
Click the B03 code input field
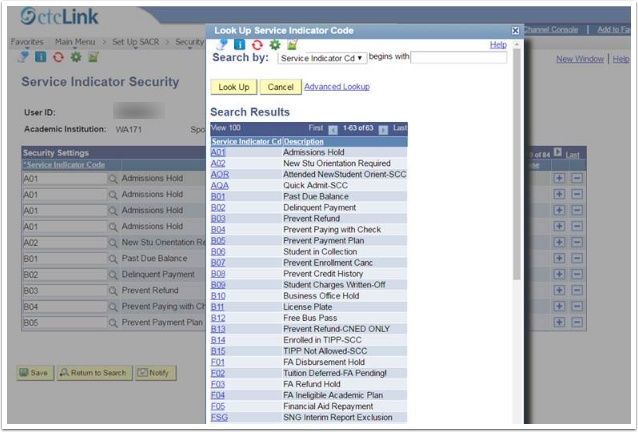[65, 291]
